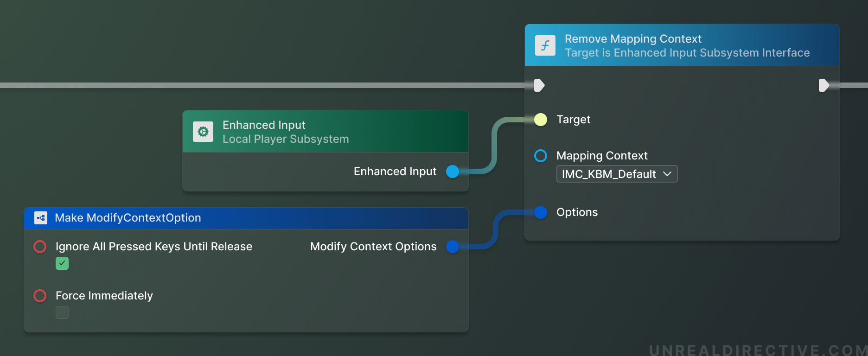Click the blue Options input pin
Viewport: 868px width, 356px height.
click(541, 212)
